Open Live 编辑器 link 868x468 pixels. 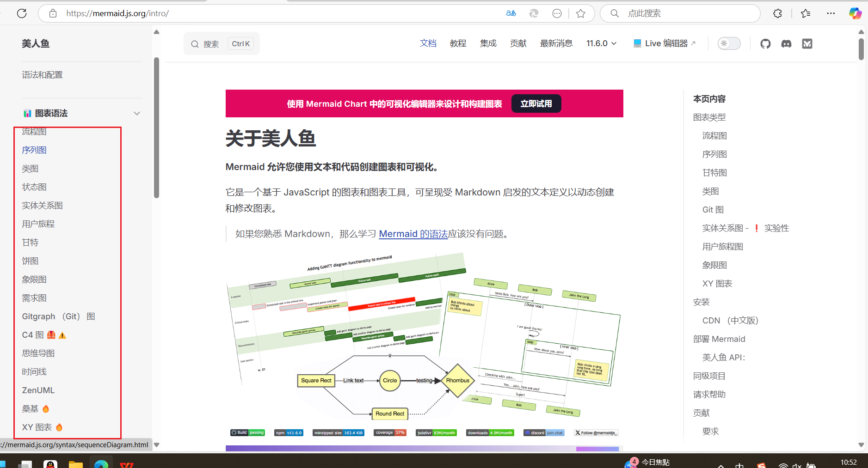click(x=664, y=43)
